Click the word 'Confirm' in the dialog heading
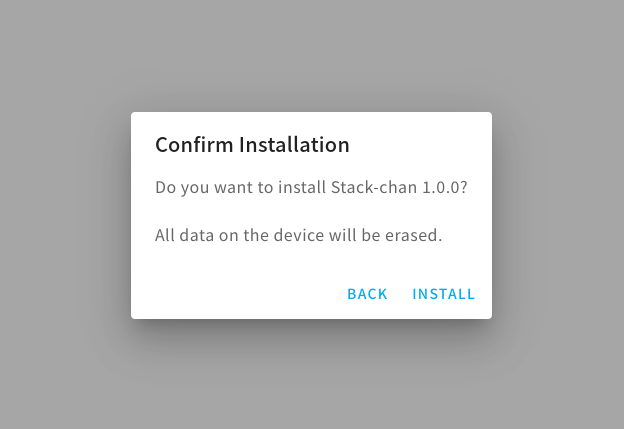Screen dimensions: 624x429 [x=194, y=144]
